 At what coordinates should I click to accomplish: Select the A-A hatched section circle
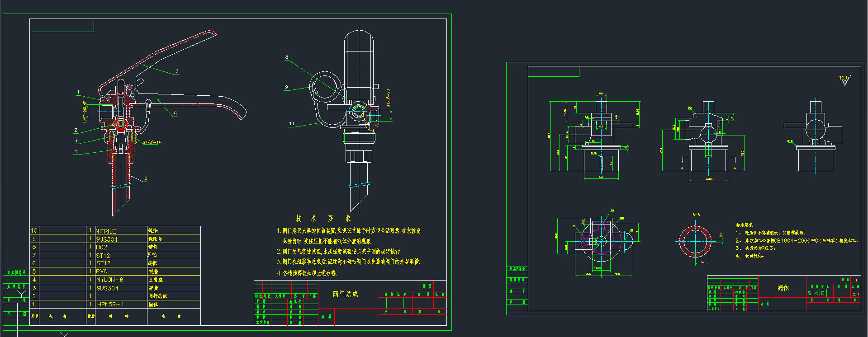coord(695,241)
